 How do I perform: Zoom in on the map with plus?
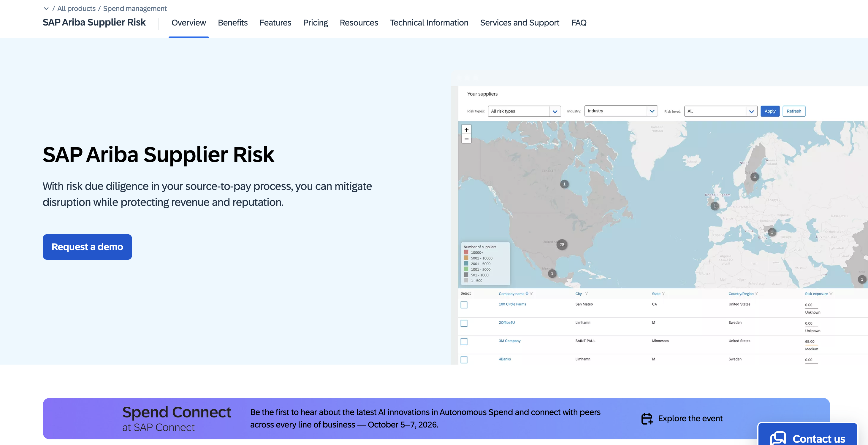tap(466, 130)
